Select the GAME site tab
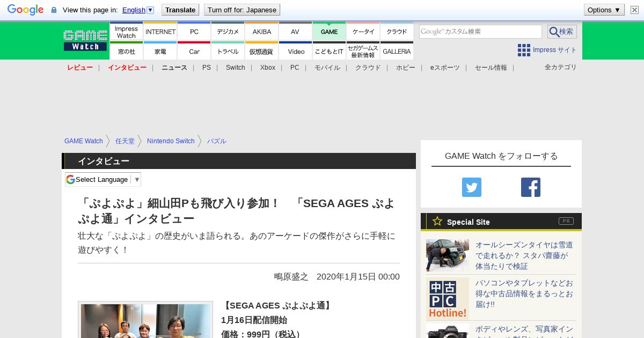 [329, 32]
